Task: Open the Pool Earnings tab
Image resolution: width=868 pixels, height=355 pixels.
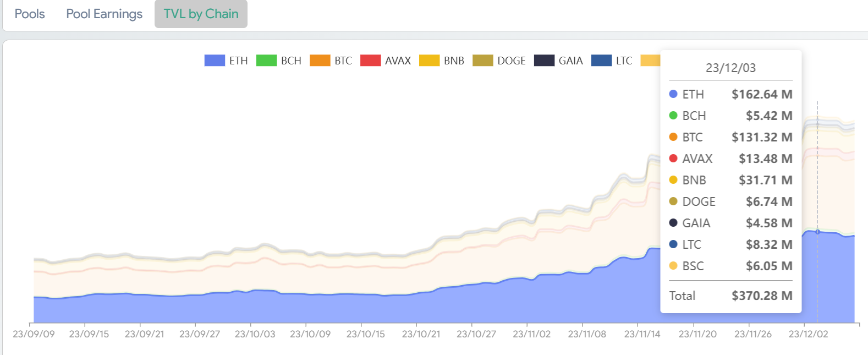Action: coord(104,14)
